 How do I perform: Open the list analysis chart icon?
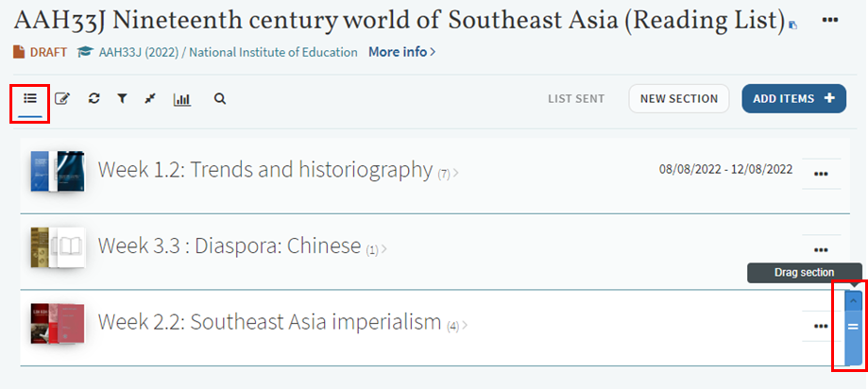click(181, 98)
